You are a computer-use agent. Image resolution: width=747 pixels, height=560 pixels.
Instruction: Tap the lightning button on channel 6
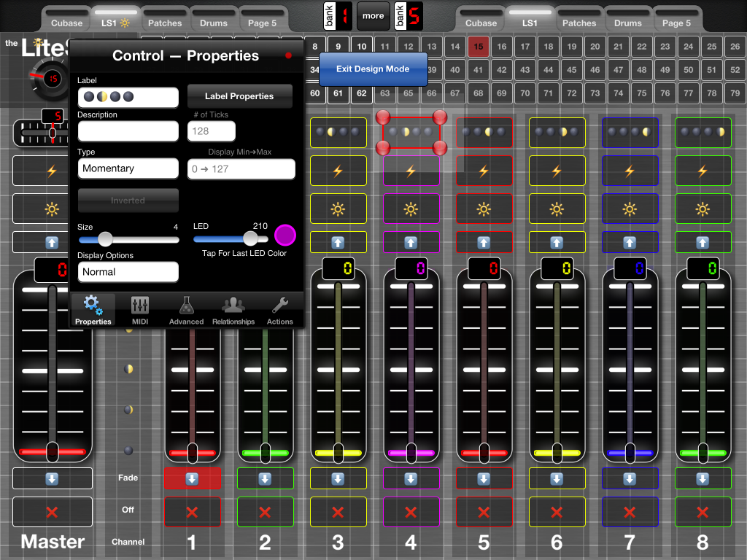[557, 171]
